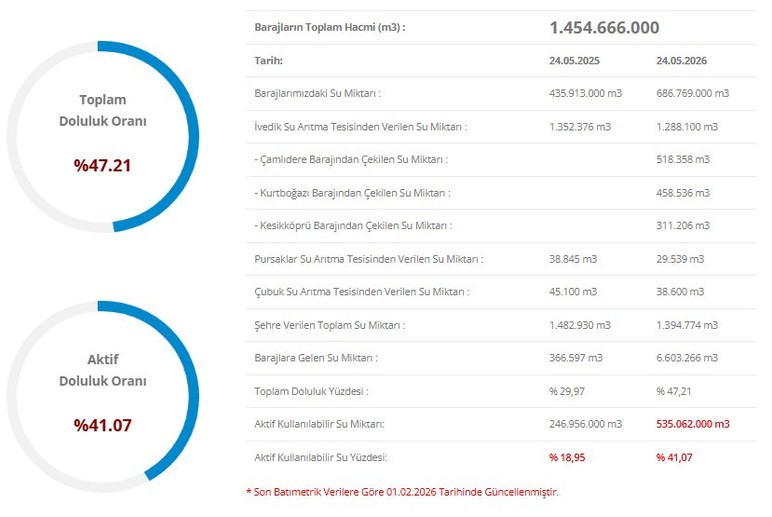Click total dam volume value 1.454.666.000
The width and height of the screenshot is (772, 517).
(604, 28)
